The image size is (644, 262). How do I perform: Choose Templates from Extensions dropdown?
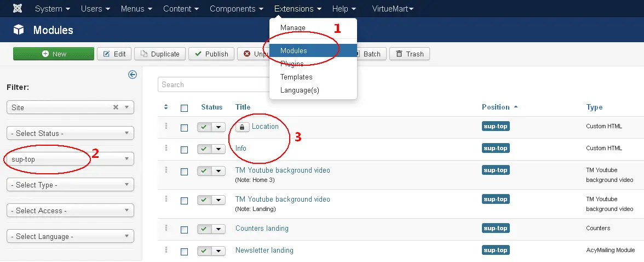(x=313, y=77)
